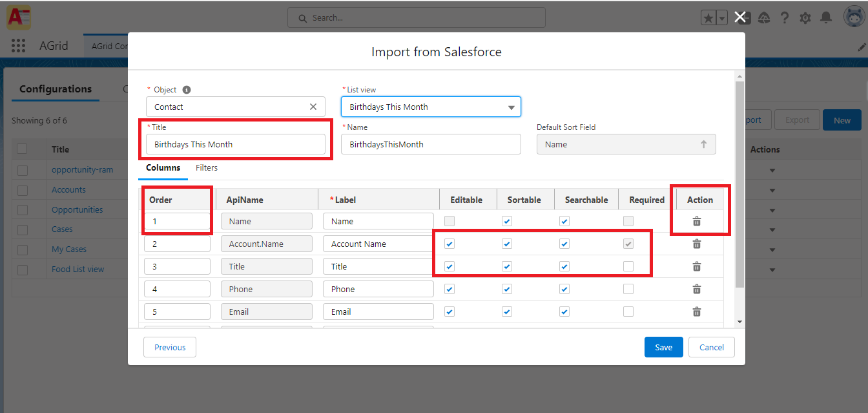The width and height of the screenshot is (868, 413).
Task: Toggle Editable checkbox for Account Name
Action: [x=449, y=244]
